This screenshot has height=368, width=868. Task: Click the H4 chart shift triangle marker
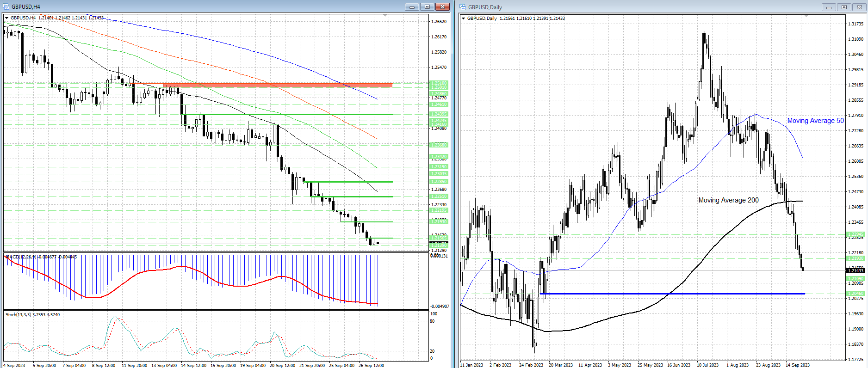[385, 16]
